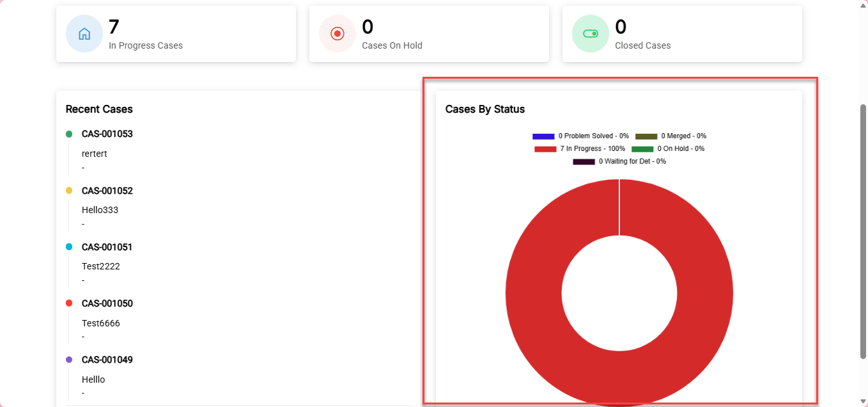Click the home icon in In Progress Cases card

pos(84,34)
